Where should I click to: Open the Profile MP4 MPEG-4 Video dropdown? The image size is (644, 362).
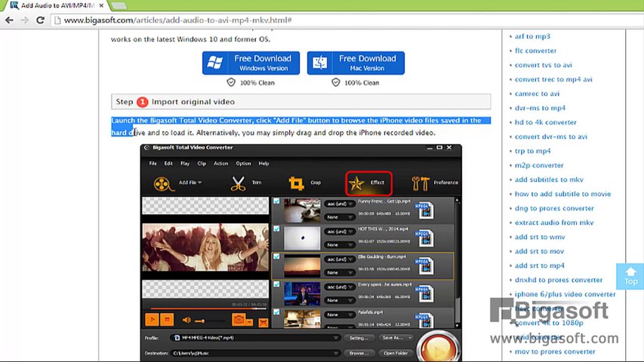coord(255,338)
